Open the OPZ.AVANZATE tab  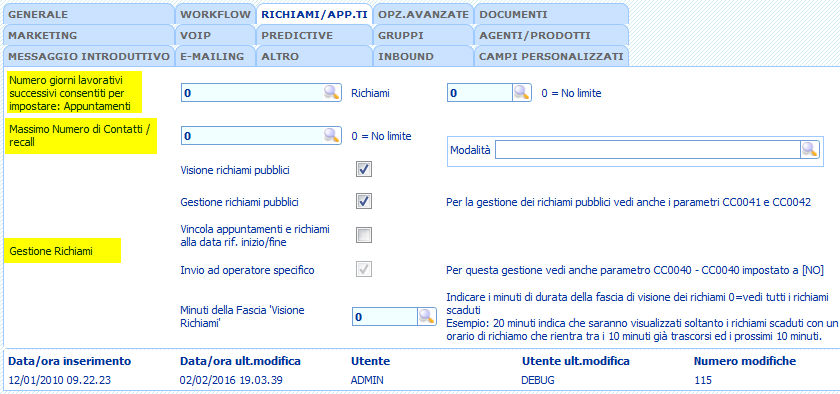point(423,14)
